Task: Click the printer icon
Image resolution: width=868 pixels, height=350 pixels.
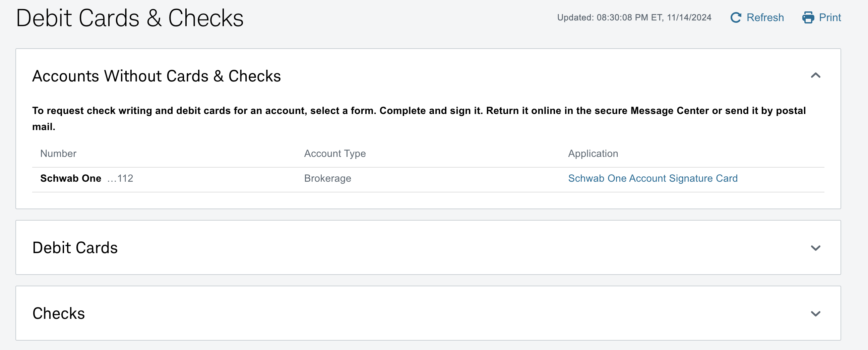Action: click(x=808, y=17)
